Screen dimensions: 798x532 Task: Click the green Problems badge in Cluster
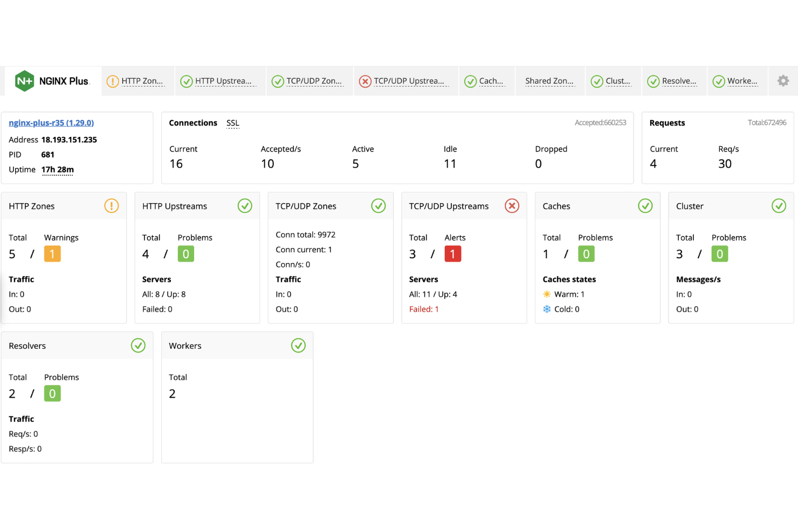[x=720, y=254]
